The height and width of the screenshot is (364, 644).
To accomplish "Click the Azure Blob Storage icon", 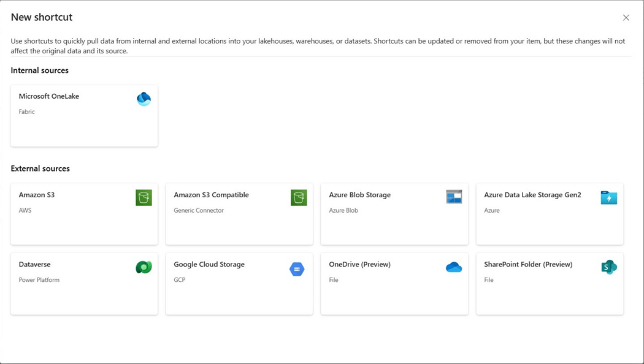I will click(x=454, y=197).
